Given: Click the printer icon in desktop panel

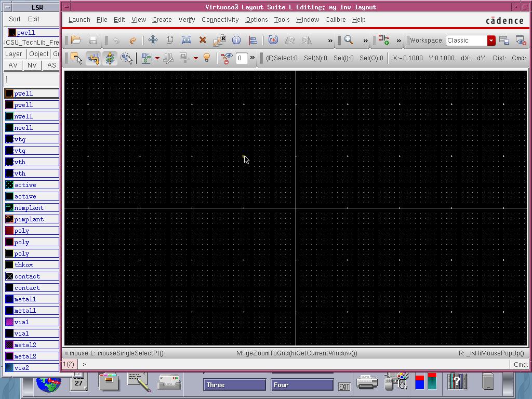Looking at the screenshot, I should [367, 382].
